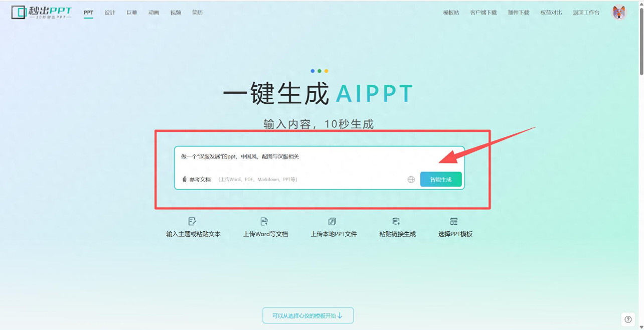
Task: Click the 智能生成 generate button
Action: point(440,179)
